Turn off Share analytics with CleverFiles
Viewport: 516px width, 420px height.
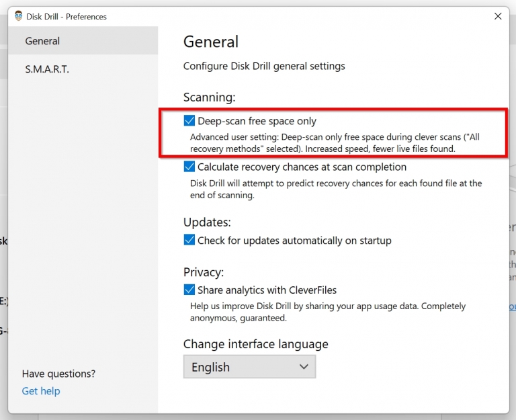[x=189, y=290]
